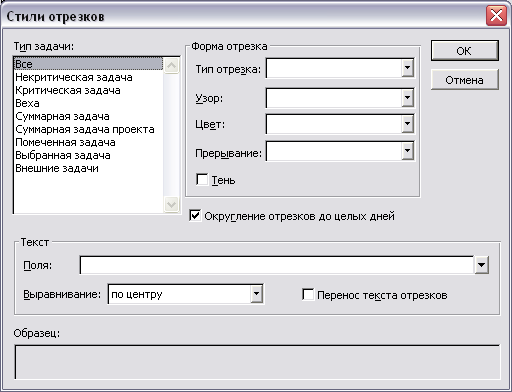Open the Тип отрезка dropdown

pyautogui.click(x=407, y=68)
